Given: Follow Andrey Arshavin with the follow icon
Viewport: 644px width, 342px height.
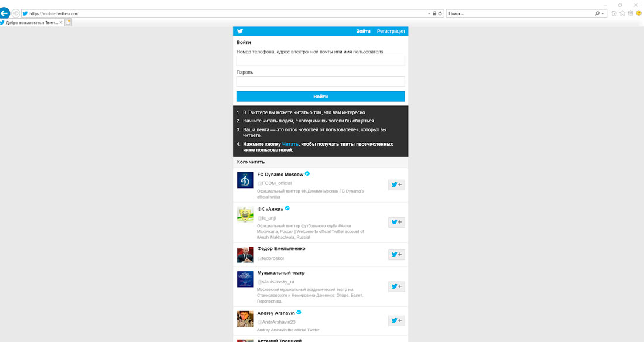Looking at the screenshot, I should point(396,320).
